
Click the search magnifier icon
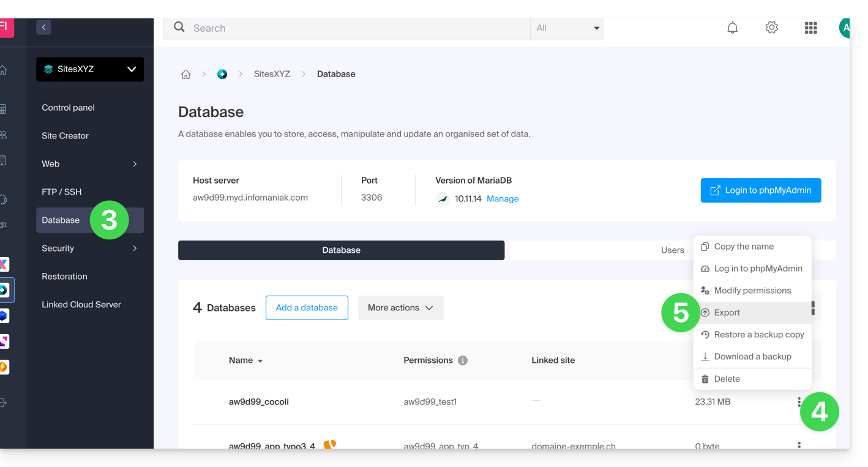pos(179,28)
